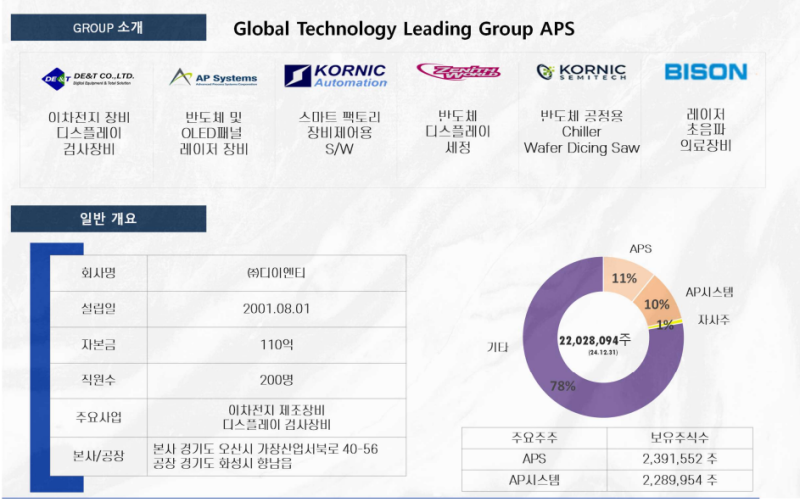The width and height of the screenshot is (800, 502).
Task: Click the AP Systems logo
Action: [213, 77]
